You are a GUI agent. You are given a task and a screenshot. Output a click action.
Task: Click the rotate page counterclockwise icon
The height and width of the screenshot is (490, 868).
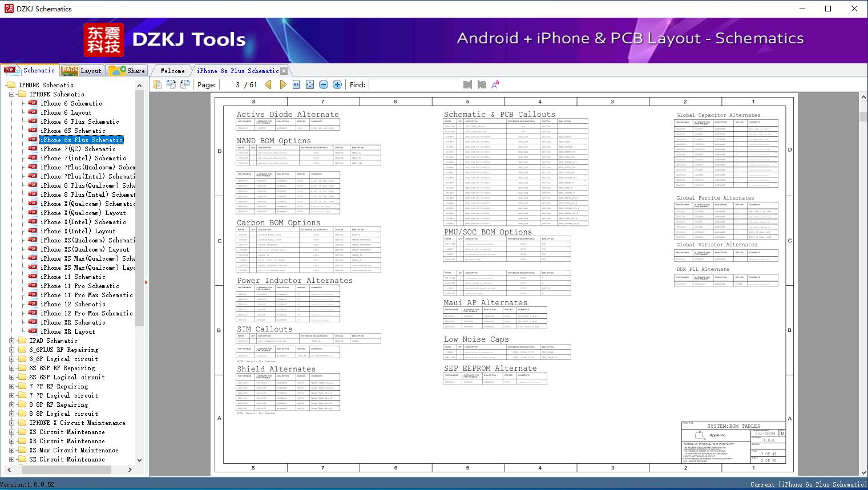coord(185,84)
